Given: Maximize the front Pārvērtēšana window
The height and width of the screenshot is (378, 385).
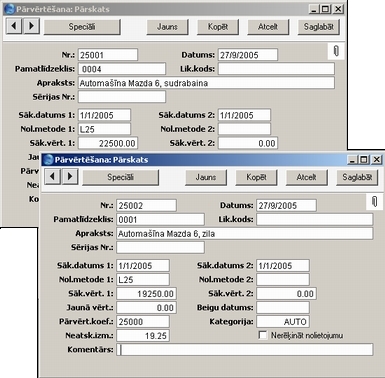Looking at the screenshot, I should click(364, 160).
